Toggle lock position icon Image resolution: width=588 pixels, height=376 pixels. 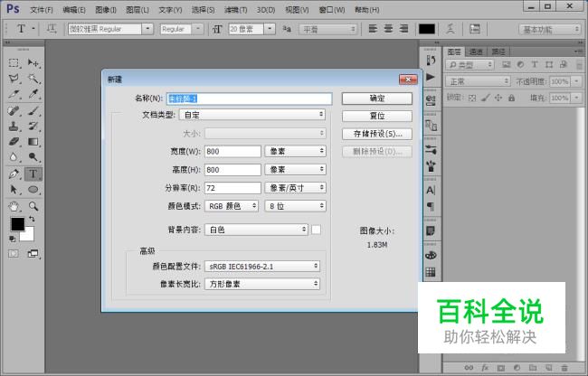point(498,99)
